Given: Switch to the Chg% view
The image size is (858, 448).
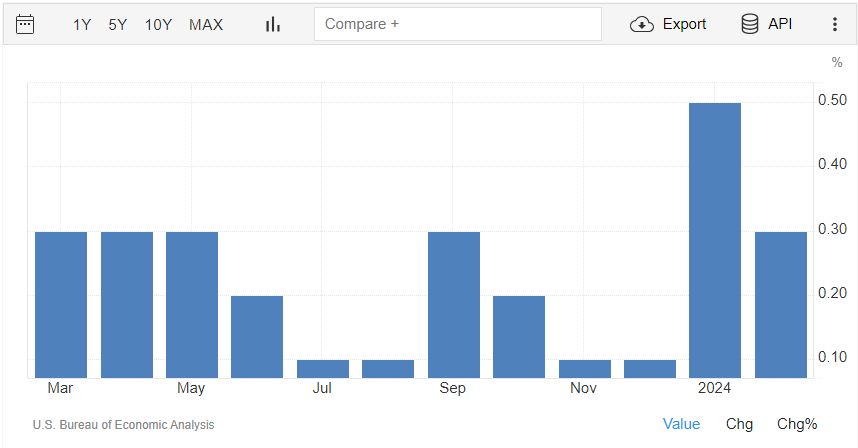Looking at the screenshot, I should pyautogui.click(x=797, y=424).
